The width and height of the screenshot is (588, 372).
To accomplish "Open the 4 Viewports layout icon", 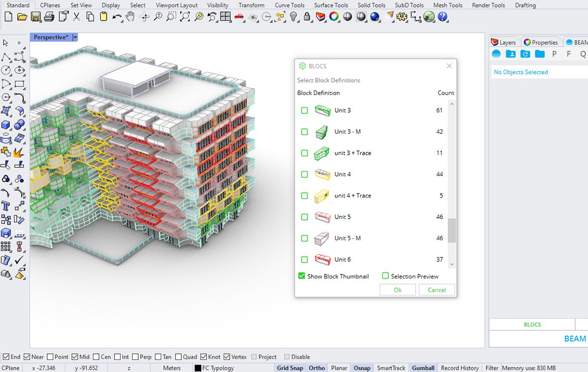I will pos(226,17).
